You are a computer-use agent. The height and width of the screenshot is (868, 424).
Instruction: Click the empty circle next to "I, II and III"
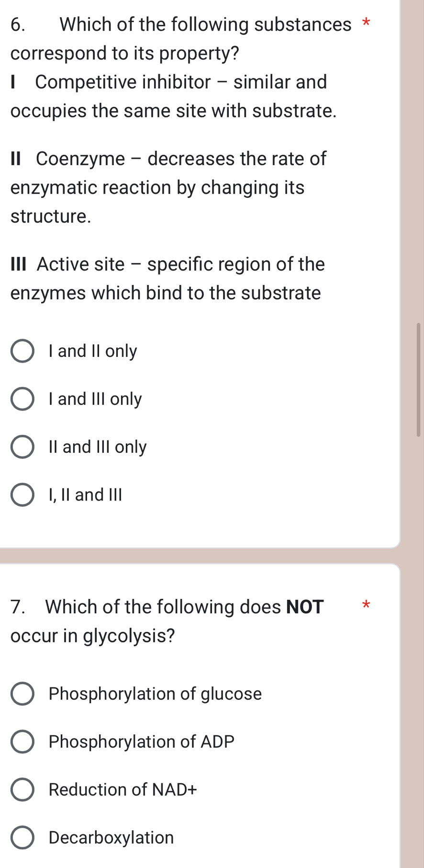click(22, 495)
